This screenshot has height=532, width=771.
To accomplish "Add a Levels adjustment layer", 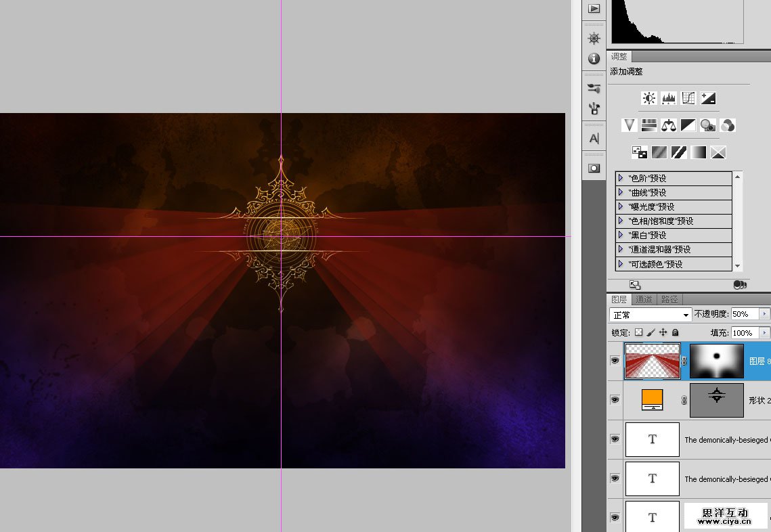I will point(669,98).
